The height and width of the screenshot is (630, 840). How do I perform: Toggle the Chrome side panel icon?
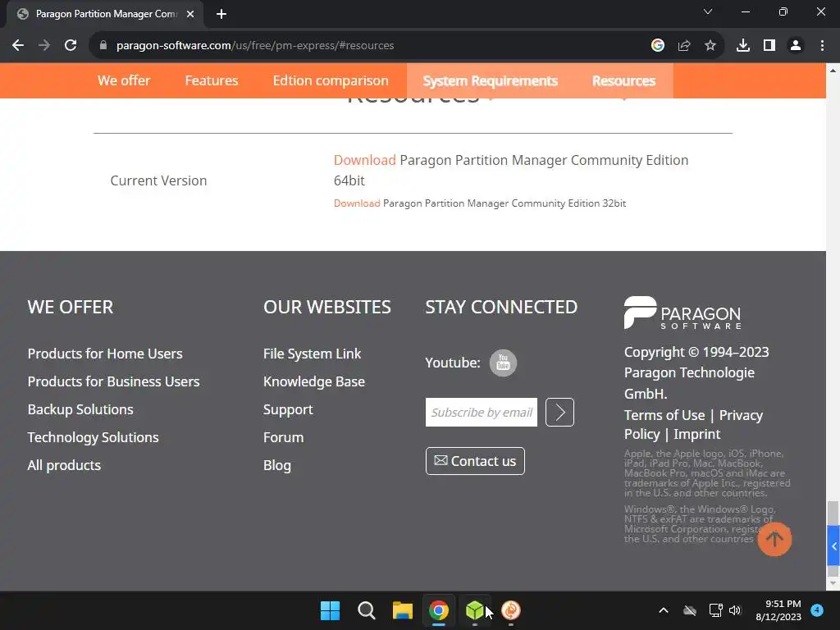coord(769,46)
